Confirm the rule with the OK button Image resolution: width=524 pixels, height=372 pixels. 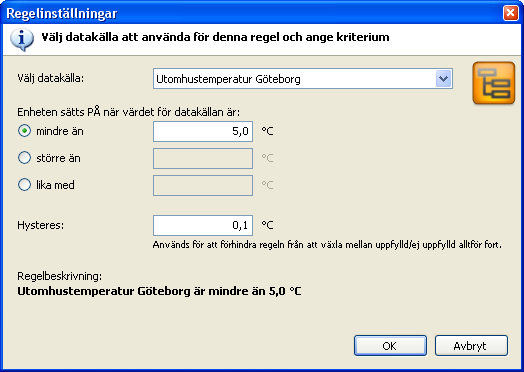tap(390, 346)
